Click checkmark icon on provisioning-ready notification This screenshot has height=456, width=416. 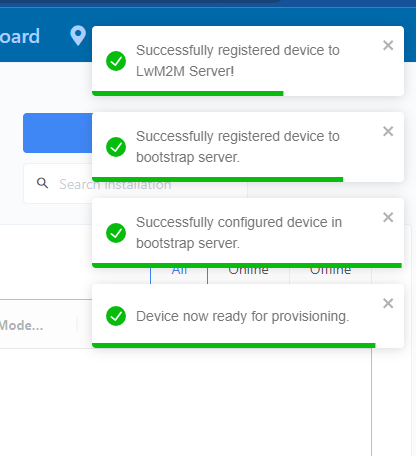[x=116, y=316]
